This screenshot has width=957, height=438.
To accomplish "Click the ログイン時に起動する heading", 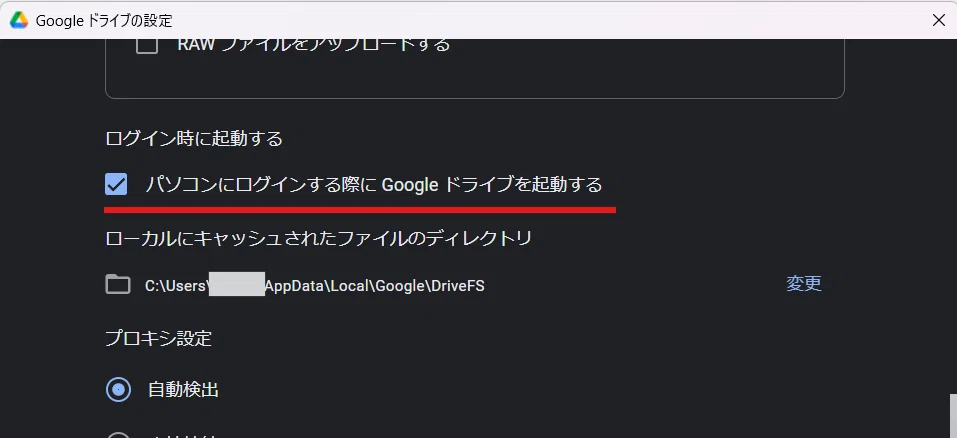I will [x=194, y=139].
